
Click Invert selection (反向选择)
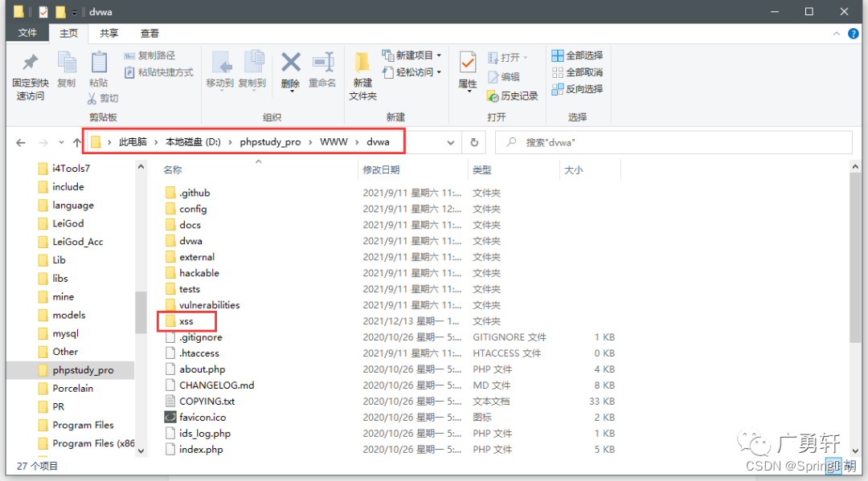pos(577,89)
